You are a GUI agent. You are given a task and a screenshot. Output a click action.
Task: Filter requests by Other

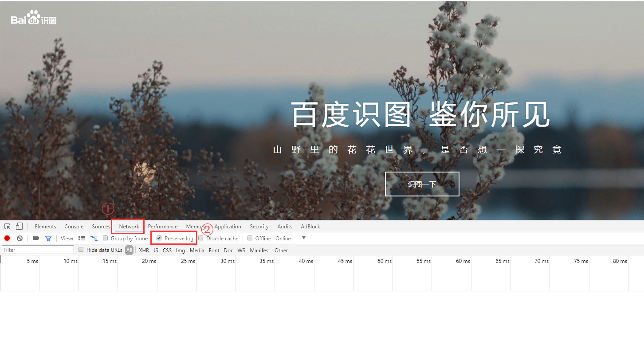pos(281,251)
